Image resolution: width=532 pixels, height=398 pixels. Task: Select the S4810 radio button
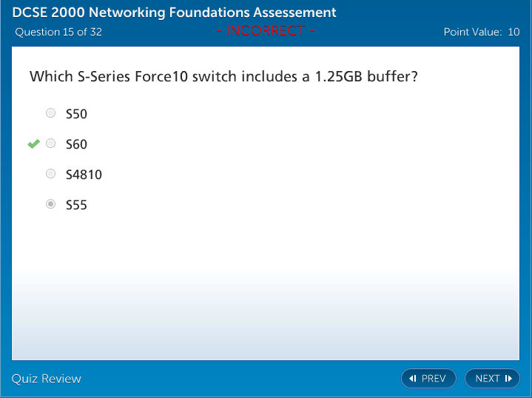50,174
